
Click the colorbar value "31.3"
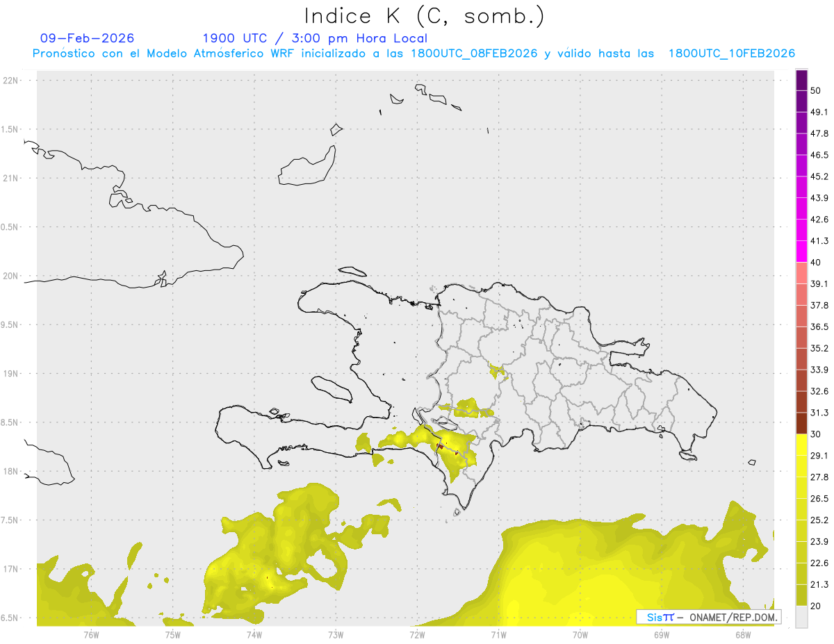tap(819, 413)
